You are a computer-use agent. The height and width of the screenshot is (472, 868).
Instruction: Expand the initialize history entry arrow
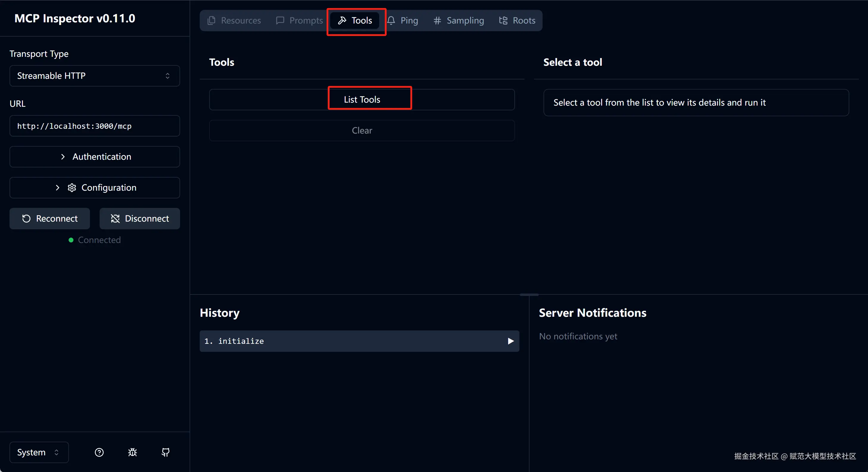tap(511, 341)
